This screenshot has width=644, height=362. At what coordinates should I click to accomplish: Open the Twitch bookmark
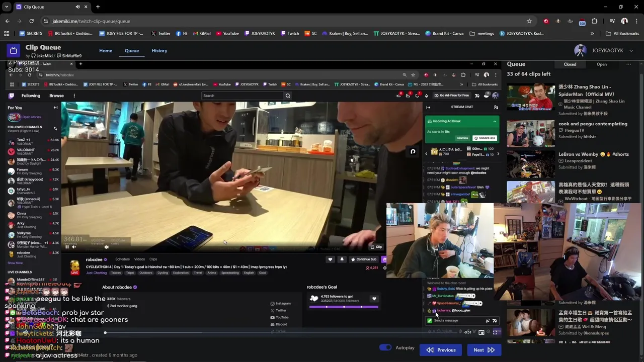289,34
